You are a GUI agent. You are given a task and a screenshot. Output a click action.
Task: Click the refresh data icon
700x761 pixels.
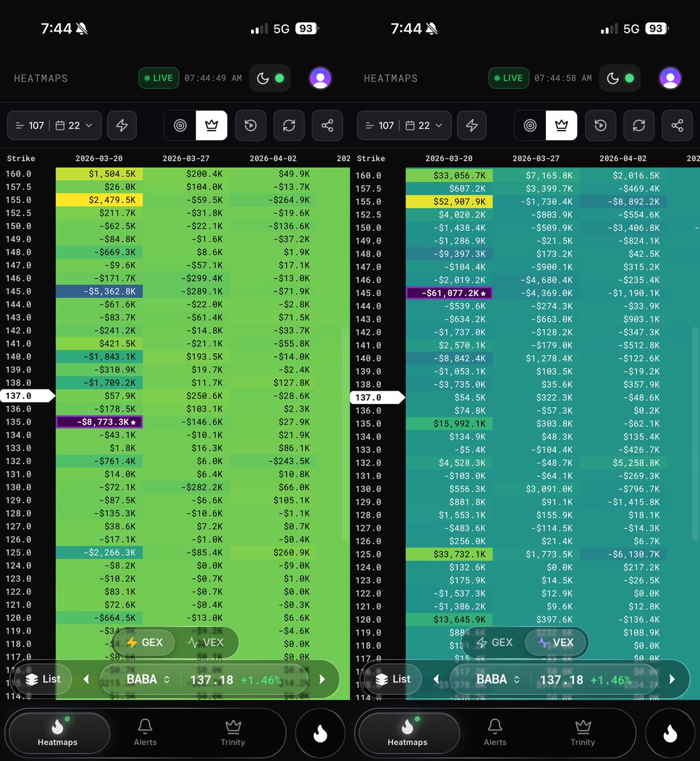tap(289, 126)
